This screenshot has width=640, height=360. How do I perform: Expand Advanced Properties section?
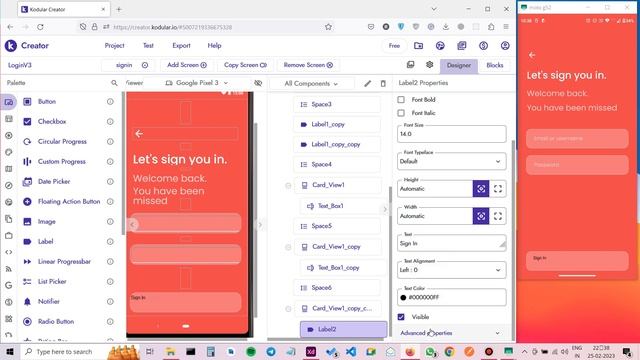451,333
